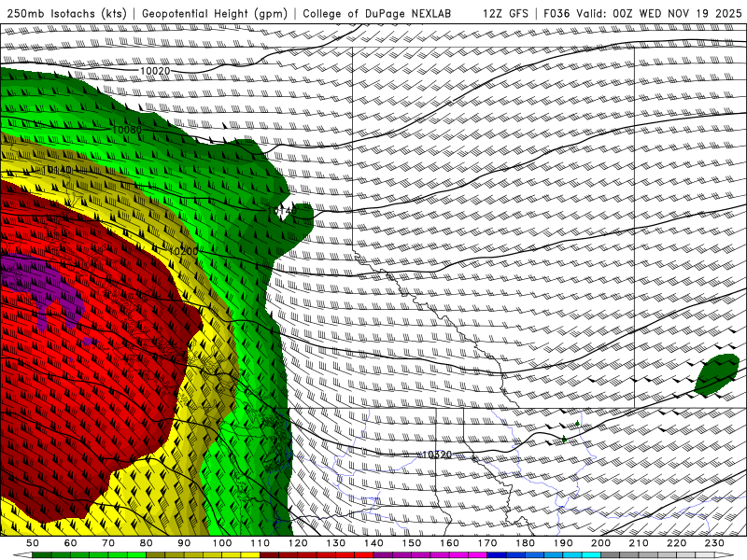Click the legend value 90

click(x=184, y=543)
